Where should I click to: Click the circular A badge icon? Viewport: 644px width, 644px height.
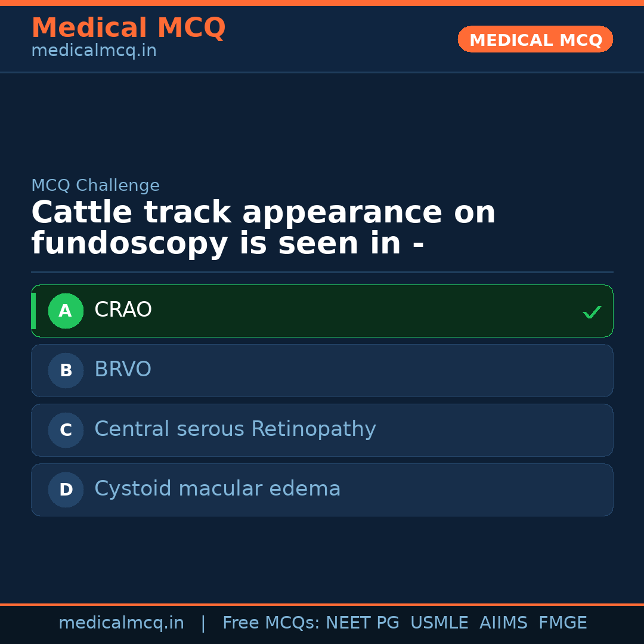(x=66, y=311)
